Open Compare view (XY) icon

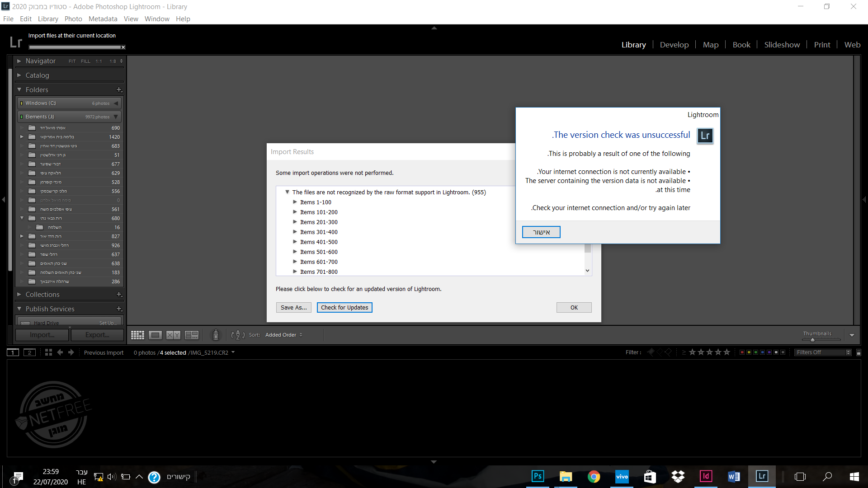173,335
